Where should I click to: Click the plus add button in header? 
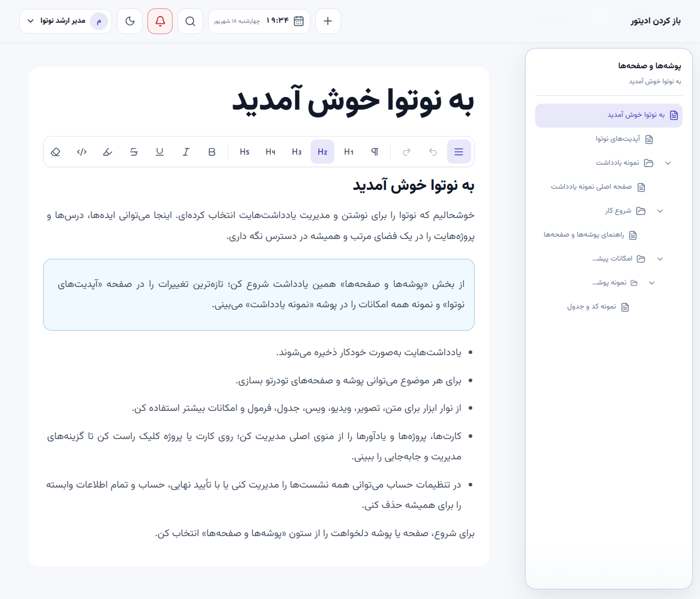click(x=328, y=21)
